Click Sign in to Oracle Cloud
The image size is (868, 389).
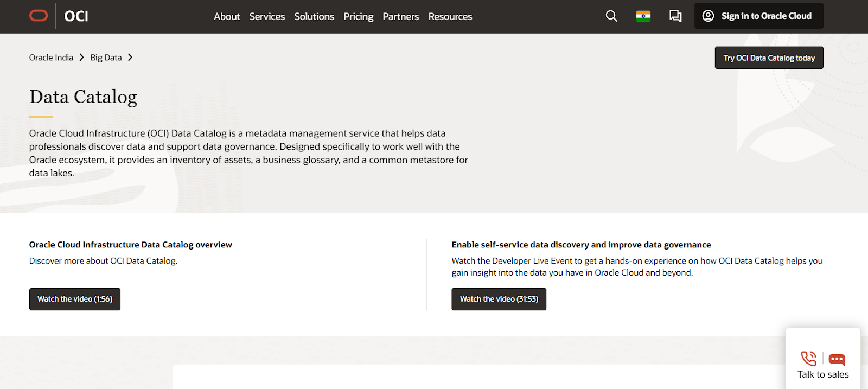pos(759,16)
